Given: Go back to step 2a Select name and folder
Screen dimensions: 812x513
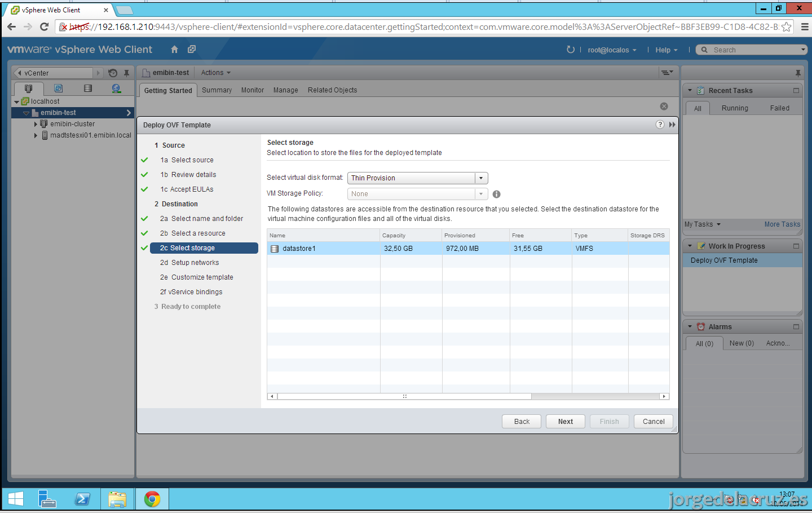Looking at the screenshot, I should pyautogui.click(x=201, y=219).
